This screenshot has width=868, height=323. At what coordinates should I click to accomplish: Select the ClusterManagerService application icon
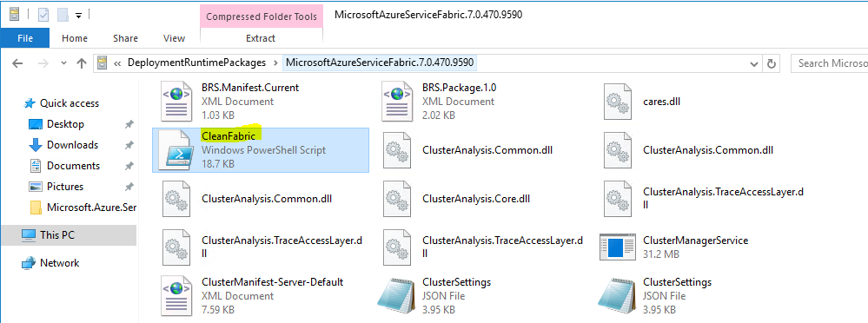[619, 247]
